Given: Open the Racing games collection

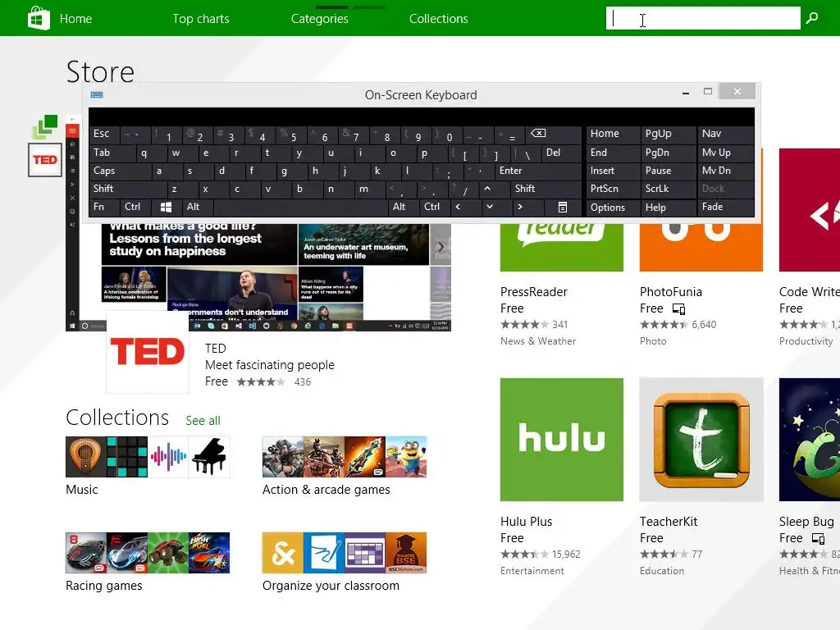Looking at the screenshot, I should click(148, 562).
